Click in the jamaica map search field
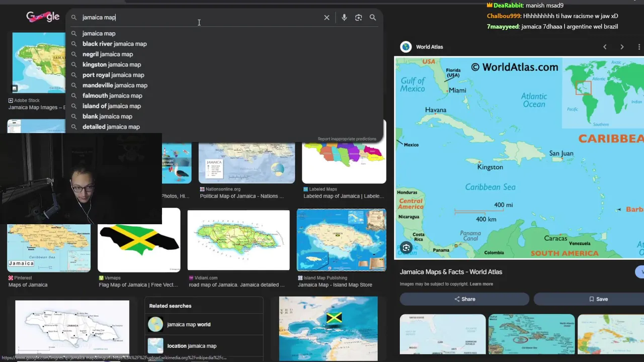644x362 pixels. click(x=199, y=17)
